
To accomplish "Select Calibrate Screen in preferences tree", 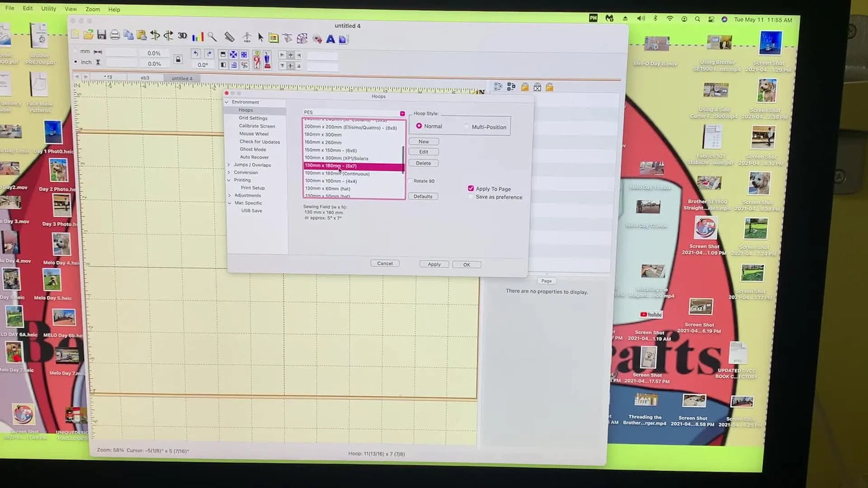I will (x=257, y=126).
